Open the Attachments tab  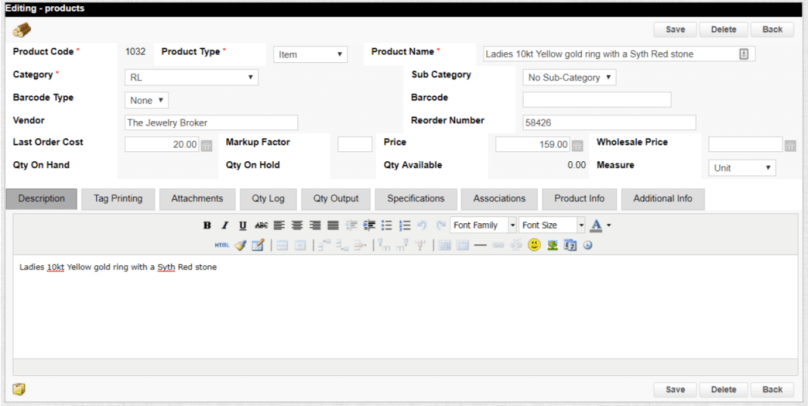pos(197,199)
